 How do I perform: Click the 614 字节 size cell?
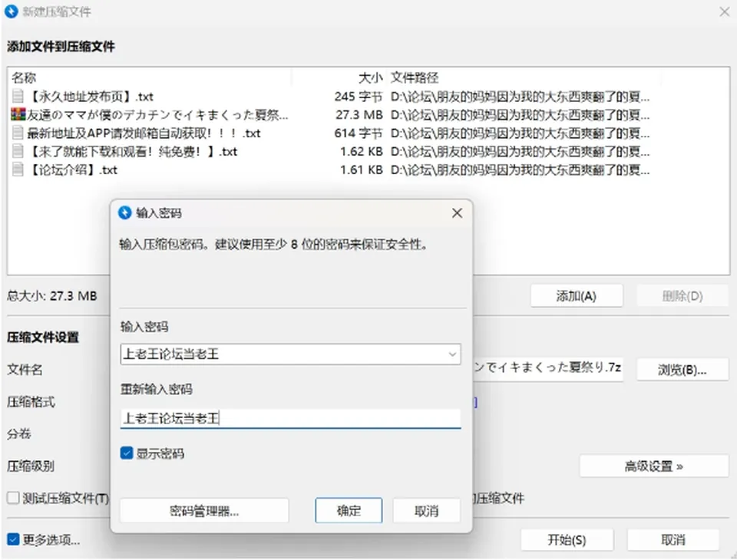click(x=359, y=133)
